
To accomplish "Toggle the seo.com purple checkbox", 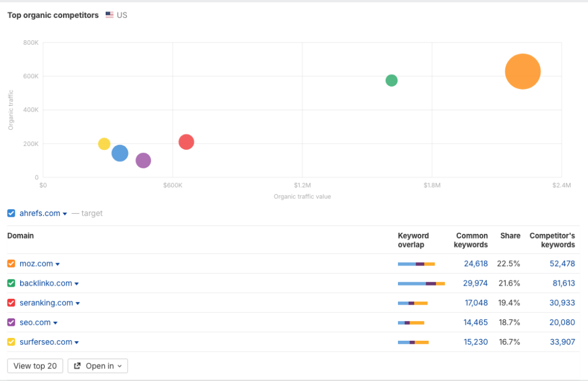I will point(11,322).
